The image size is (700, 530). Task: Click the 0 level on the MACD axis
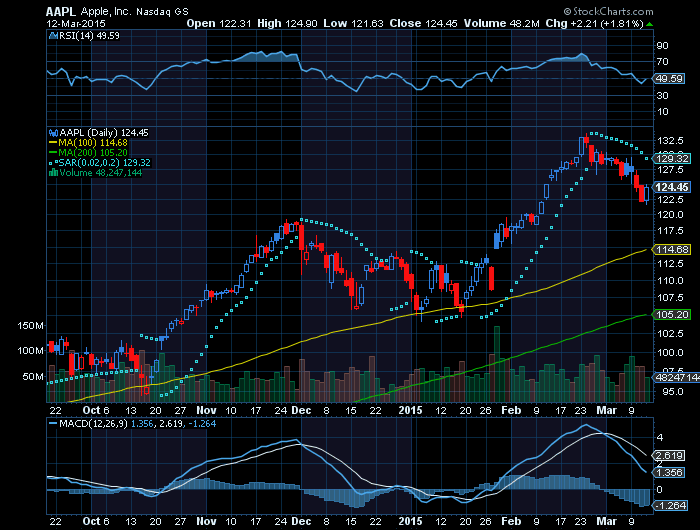point(659,490)
